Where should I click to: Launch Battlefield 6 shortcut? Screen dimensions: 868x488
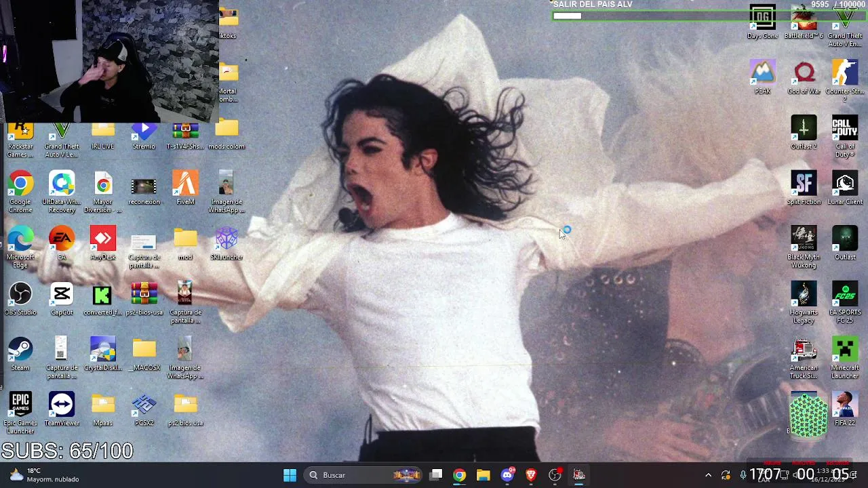click(x=804, y=22)
